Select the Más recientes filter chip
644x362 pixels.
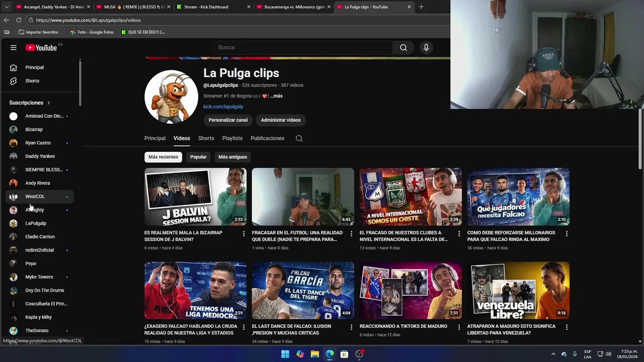point(163,157)
